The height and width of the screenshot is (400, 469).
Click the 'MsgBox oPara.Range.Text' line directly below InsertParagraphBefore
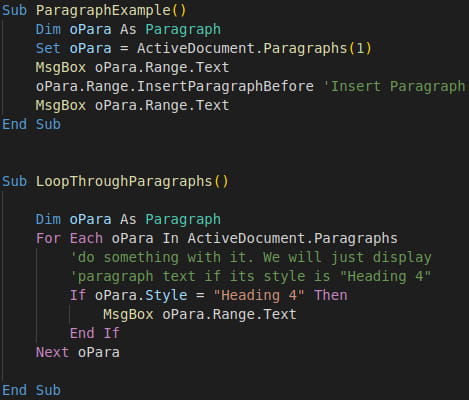point(132,105)
